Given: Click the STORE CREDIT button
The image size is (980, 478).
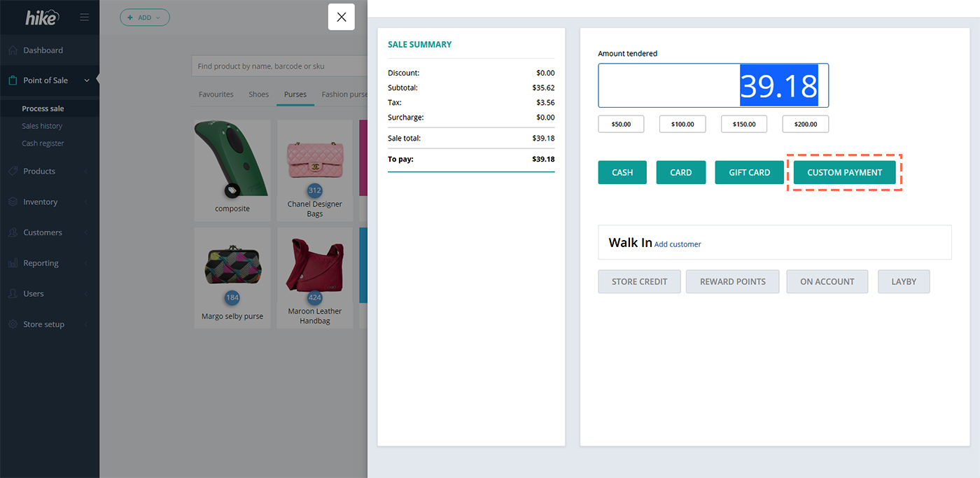Looking at the screenshot, I should tap(640, 281).
